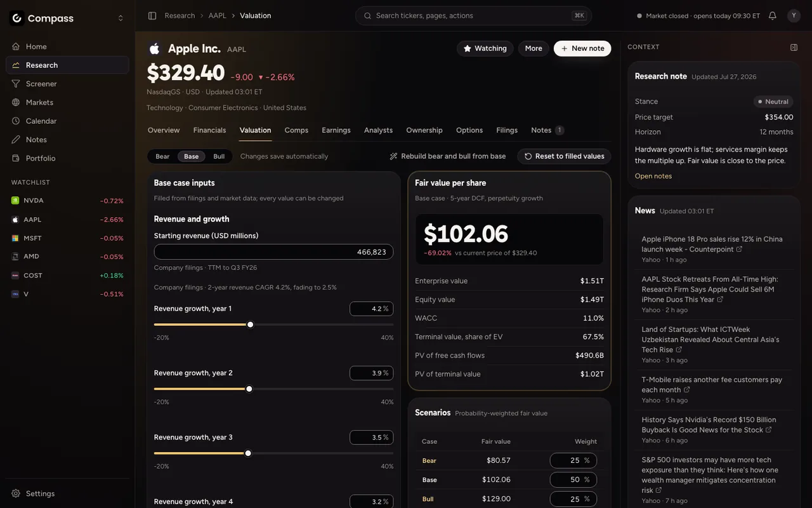The width and height of the screenshot is (812, 508).
Task: Select NVDA in the watchlist
Action: click(x=67, y=201)
